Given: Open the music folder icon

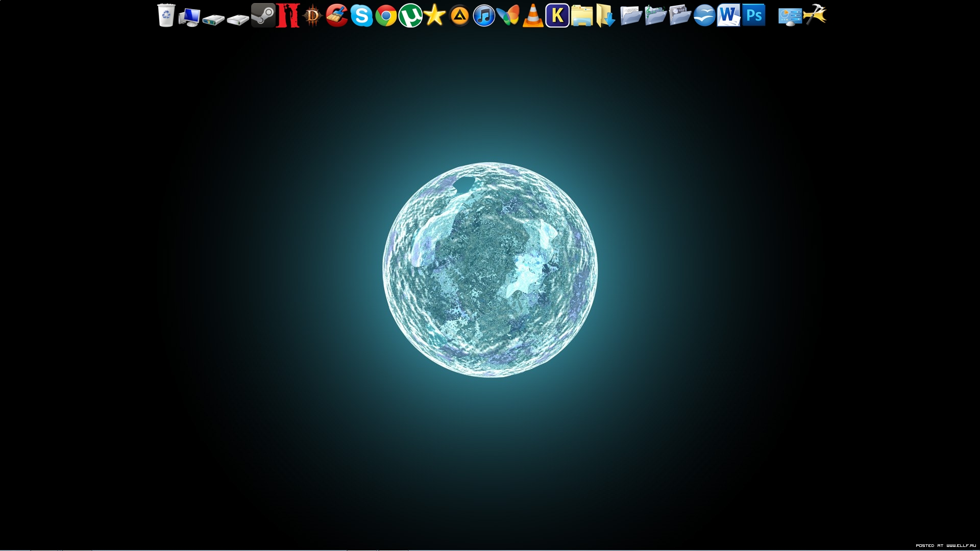Looking at the screenshot, I should (655, 15).
